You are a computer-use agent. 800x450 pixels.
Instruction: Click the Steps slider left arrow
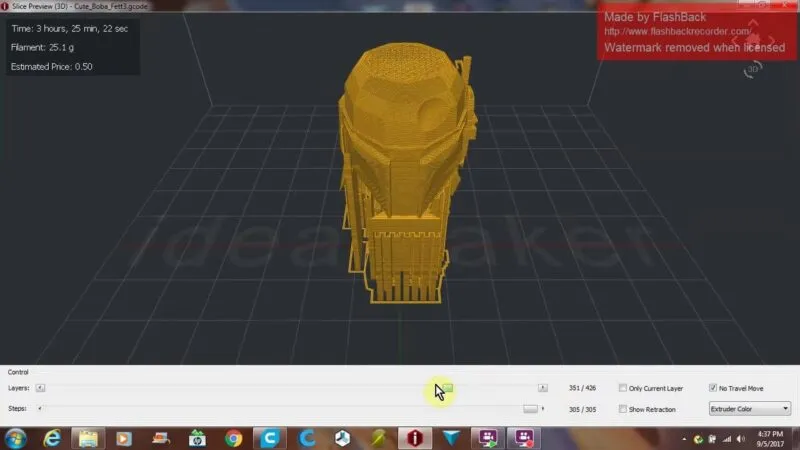pos(40,409)
